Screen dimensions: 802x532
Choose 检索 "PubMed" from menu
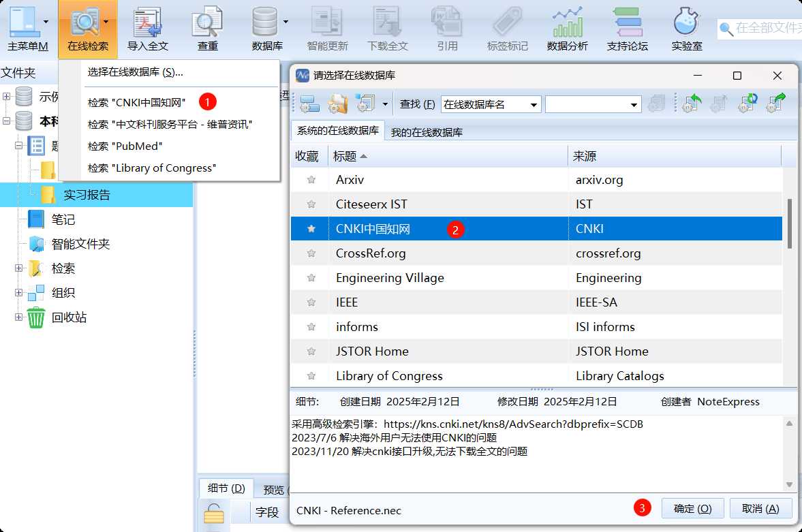[125, 146]
